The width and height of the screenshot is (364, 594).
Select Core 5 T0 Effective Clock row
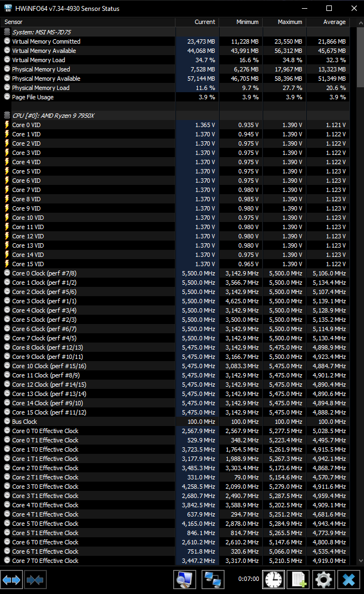175,524
